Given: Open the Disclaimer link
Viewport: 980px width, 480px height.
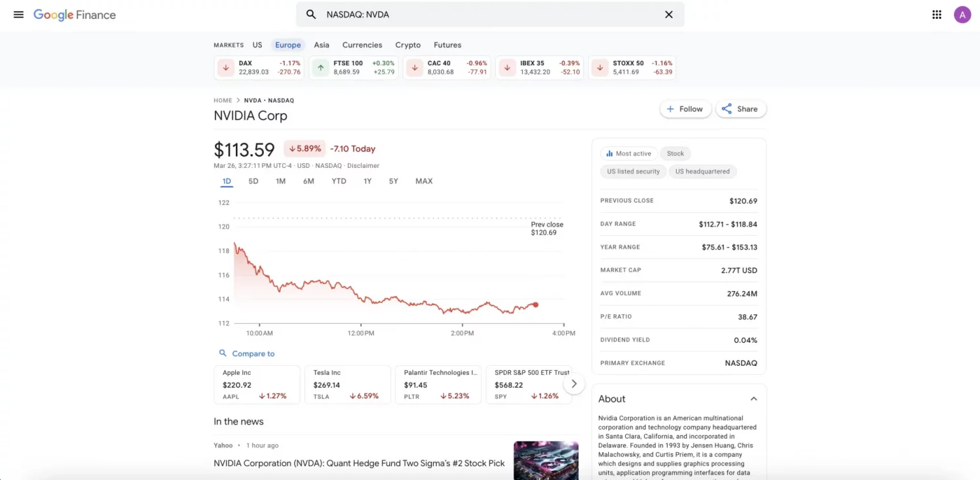Looking at the screenshot, I should (x=363, y=166).
